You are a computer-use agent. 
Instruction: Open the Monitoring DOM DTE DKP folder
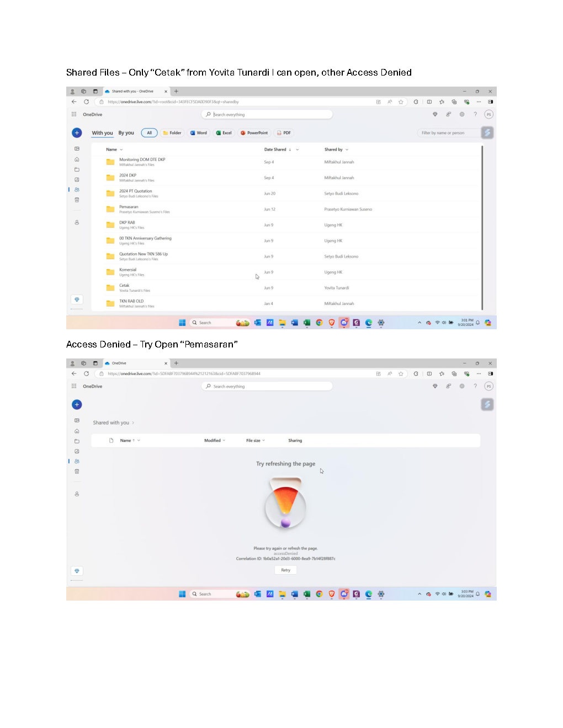pos(142,159)
